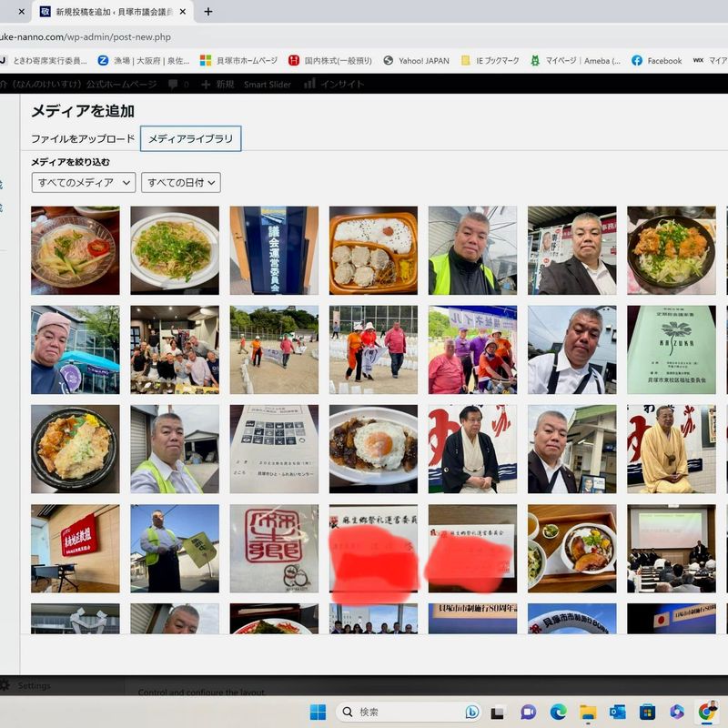Switch to ファイルをアップロード tab

point(83,139)
